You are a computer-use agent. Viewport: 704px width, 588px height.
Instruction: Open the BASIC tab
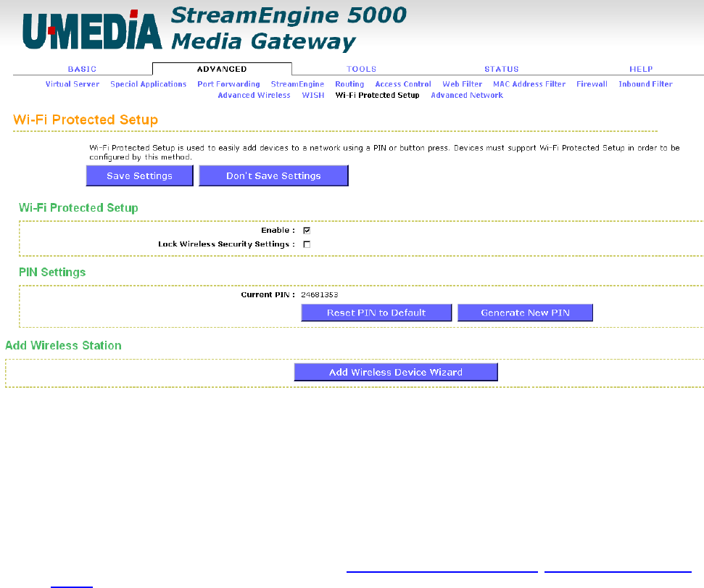[x=82, y=69]
